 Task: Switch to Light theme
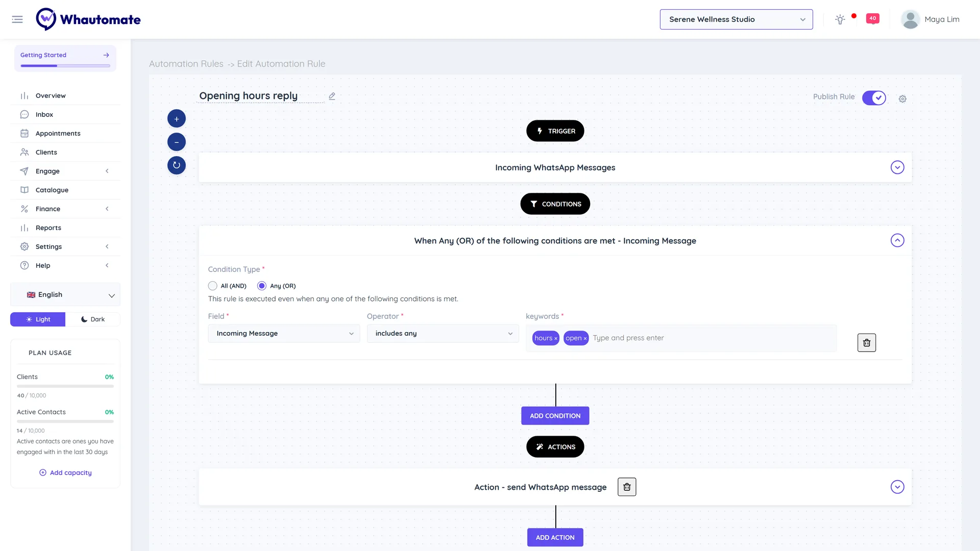[x=38, y=319]
